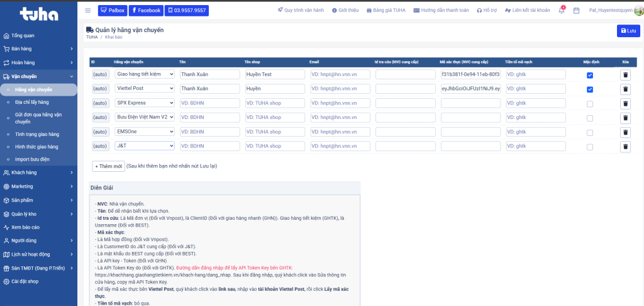Viewport: 644px width, 306px height.
Task: Click the Thêm mới button
Action: [x=108, y=166]
